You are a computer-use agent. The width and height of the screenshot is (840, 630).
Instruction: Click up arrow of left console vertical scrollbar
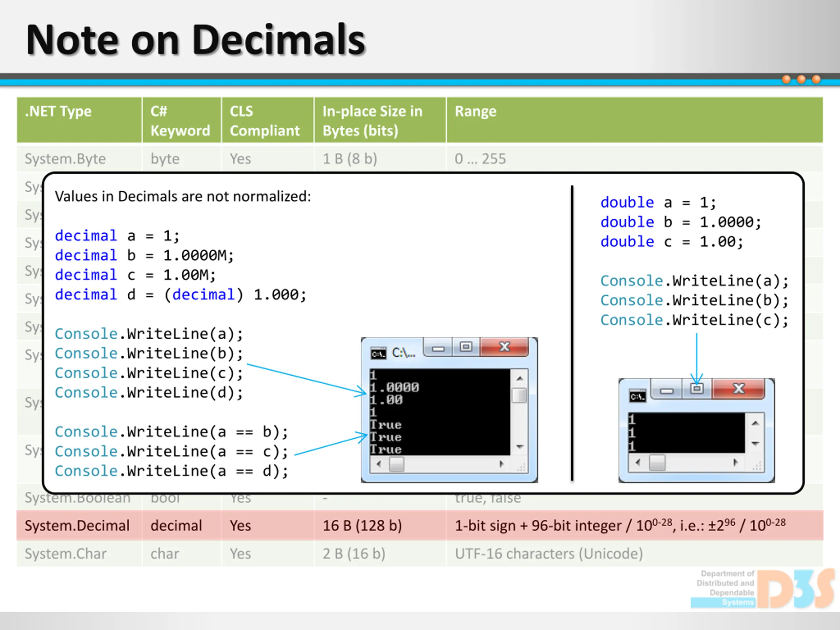[x=519, y=378]
